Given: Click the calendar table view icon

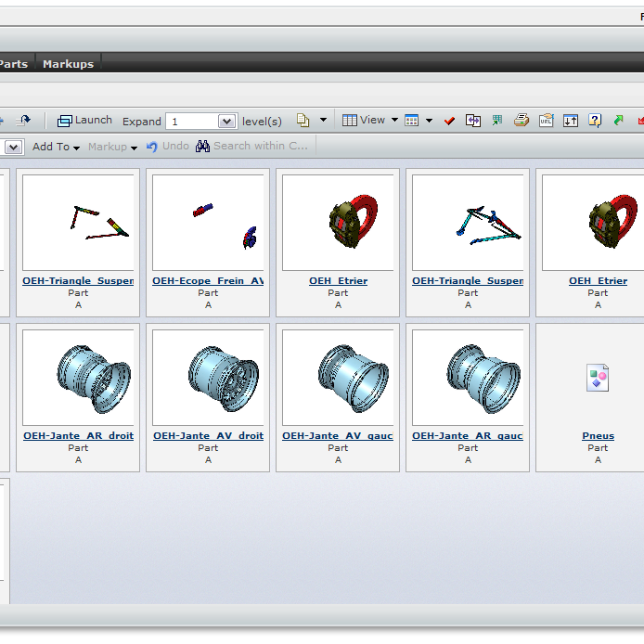Looking at the screenshot, I should tap(412, 121).
